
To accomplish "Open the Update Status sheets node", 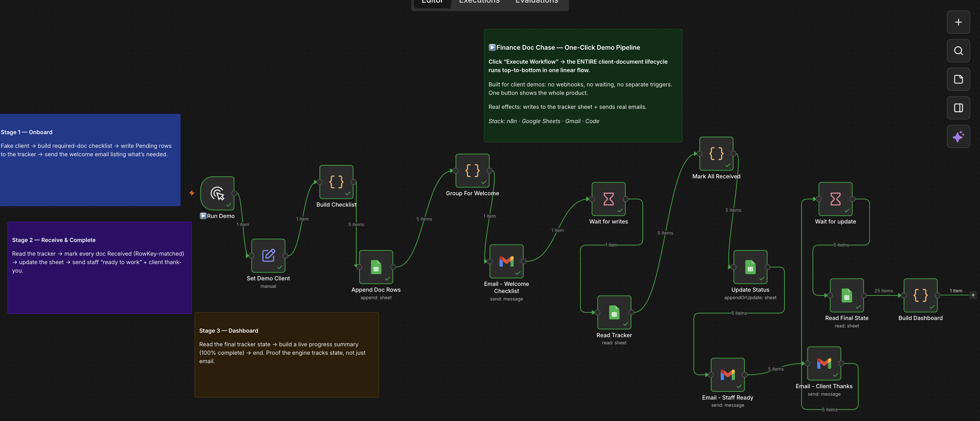I will (750, 267).
